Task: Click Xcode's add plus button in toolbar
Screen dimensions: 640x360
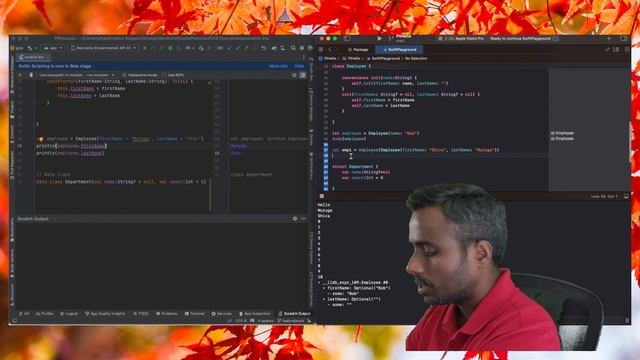Action: coord(609,38)
